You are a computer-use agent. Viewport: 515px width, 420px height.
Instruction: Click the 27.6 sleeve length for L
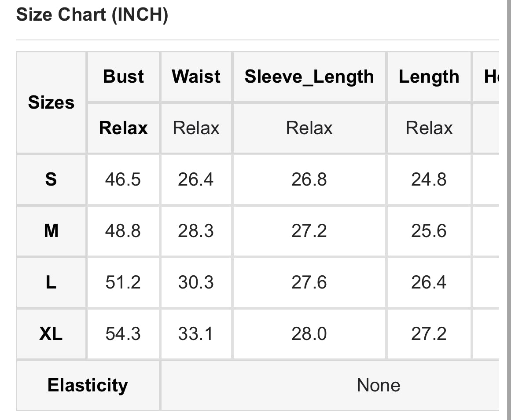click(x=309, y=282)
